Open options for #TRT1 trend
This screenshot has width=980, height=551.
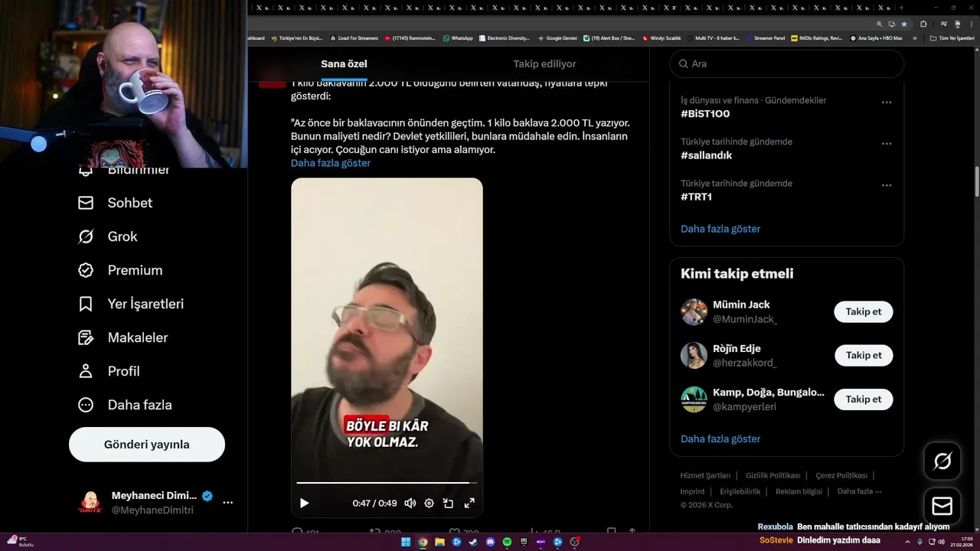pos(887,185)
